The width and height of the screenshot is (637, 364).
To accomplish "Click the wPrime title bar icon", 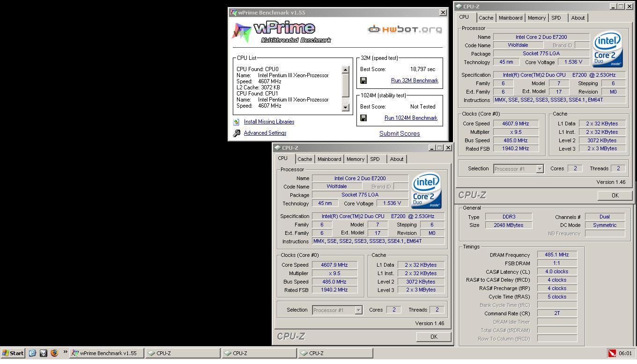I will (x=233, y=13).
